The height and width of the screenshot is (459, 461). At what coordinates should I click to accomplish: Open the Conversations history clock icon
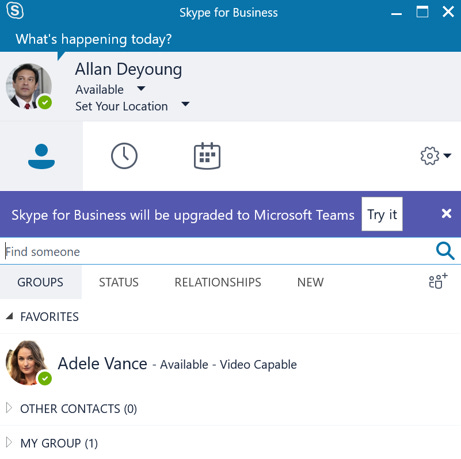pyautogui.click(x=124, y=156)
